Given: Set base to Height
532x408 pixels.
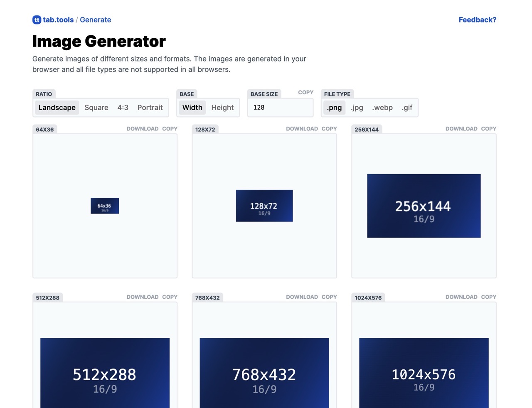Looking at the screenshot, I should tap(222, 108).
